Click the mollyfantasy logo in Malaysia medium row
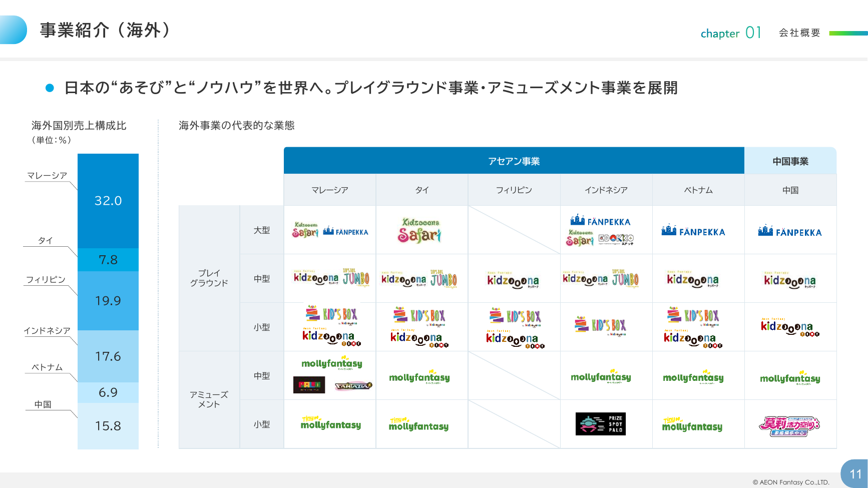868x488 pixels. tap(331, 363)
